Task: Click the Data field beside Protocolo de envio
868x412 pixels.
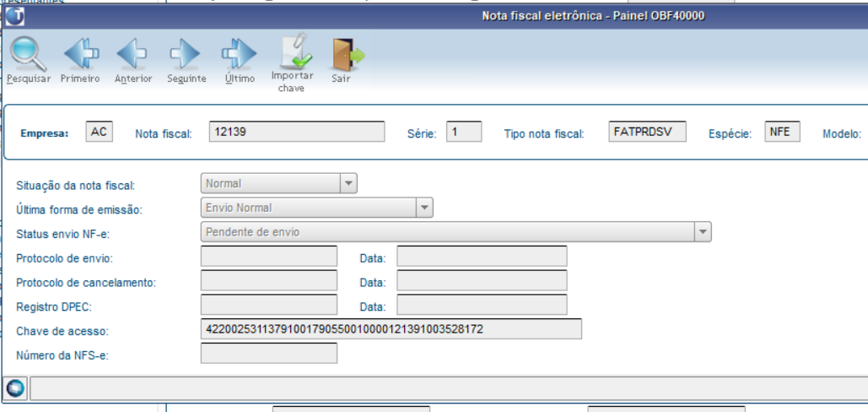Action: tap(482, 257)
